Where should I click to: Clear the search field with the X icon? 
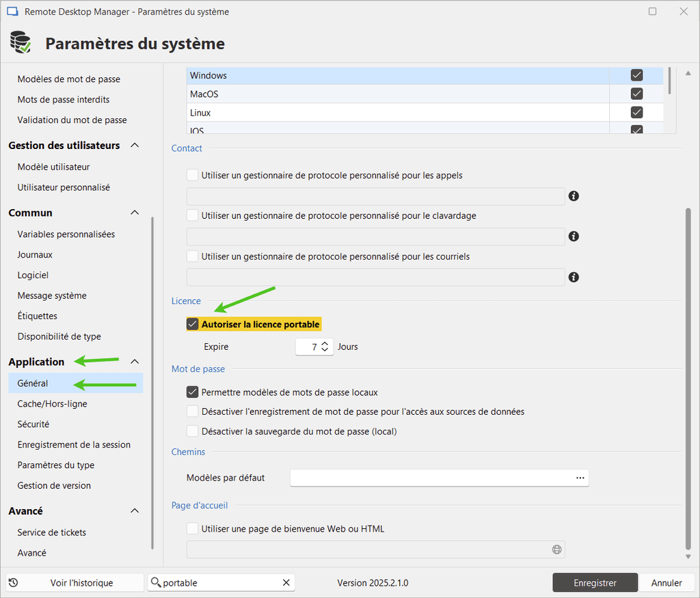pyautogui.click(x=286, y=583)
